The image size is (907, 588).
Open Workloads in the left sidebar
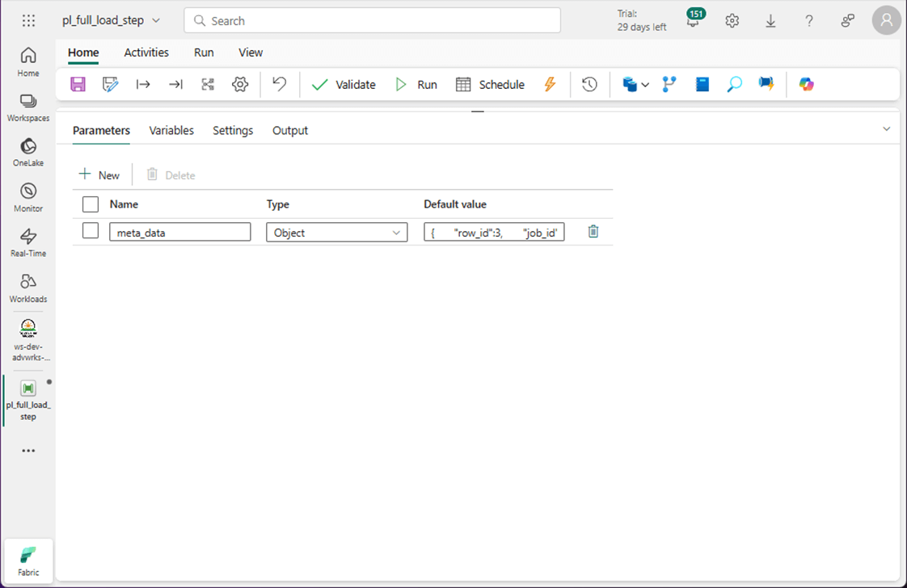coord(27,288)
